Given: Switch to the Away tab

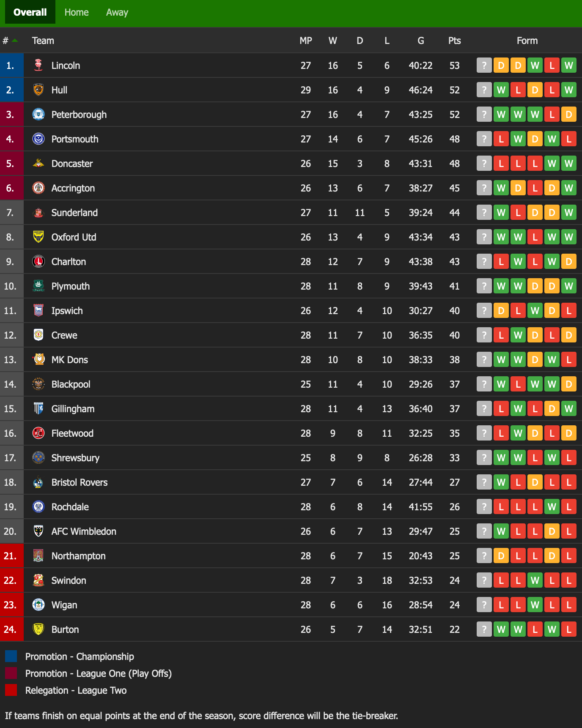Looking at the screenshot, I should (x=116, y=12).
